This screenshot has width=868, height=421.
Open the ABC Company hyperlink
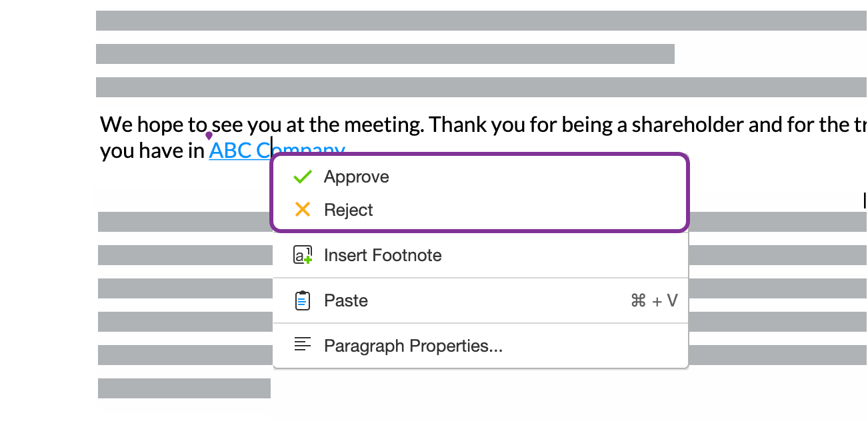click(x=240, y=149)
